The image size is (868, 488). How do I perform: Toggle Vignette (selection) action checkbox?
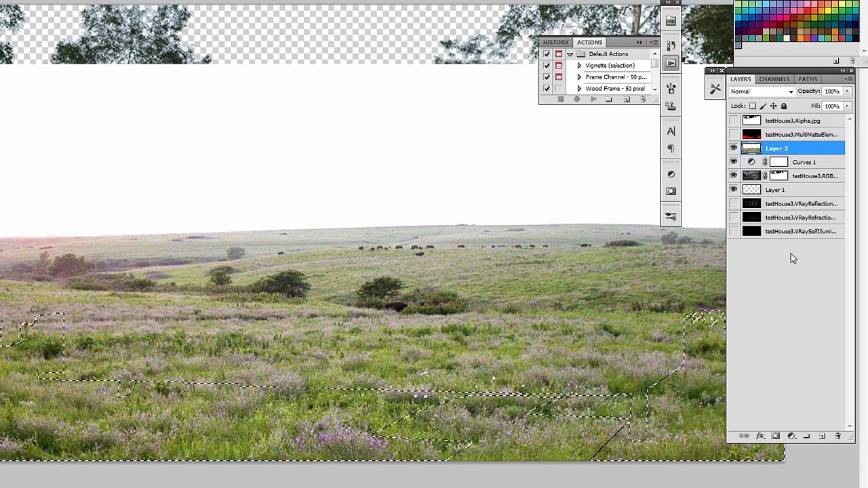click(547, 66)
